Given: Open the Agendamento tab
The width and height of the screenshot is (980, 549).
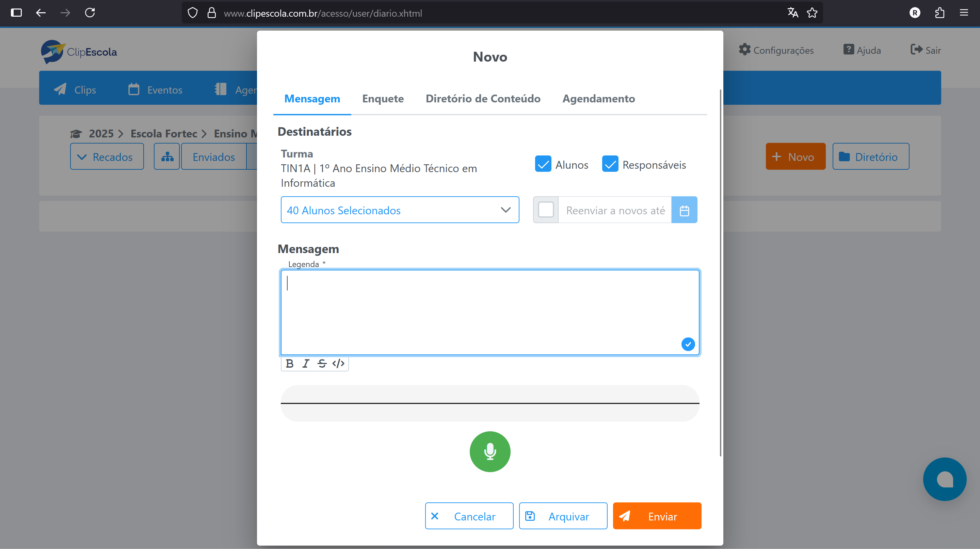Looking at the screenshot, I should click(x=598, y=99).
